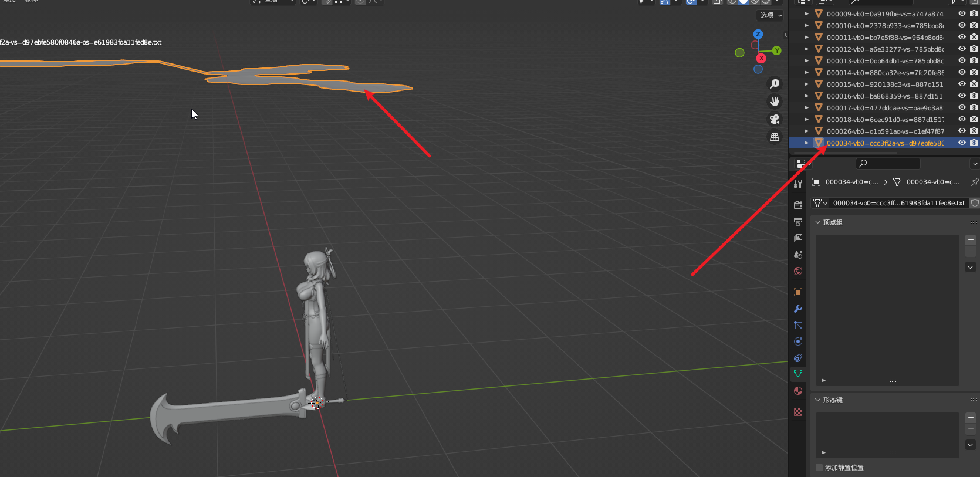
Task: Open the Modifiers wrench properties tab
Action: (798, 309)
